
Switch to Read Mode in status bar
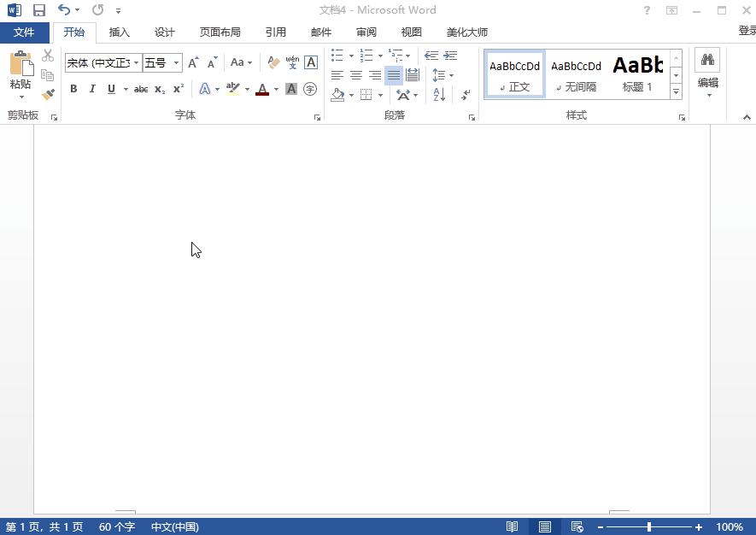pos(512,527)
